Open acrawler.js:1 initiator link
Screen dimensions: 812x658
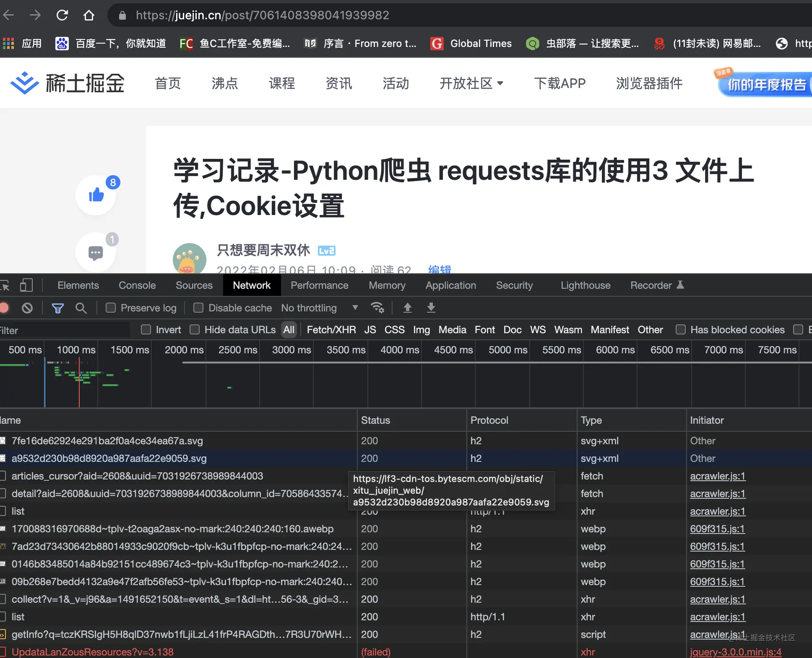pyautogui.click(x=717, y=476)
